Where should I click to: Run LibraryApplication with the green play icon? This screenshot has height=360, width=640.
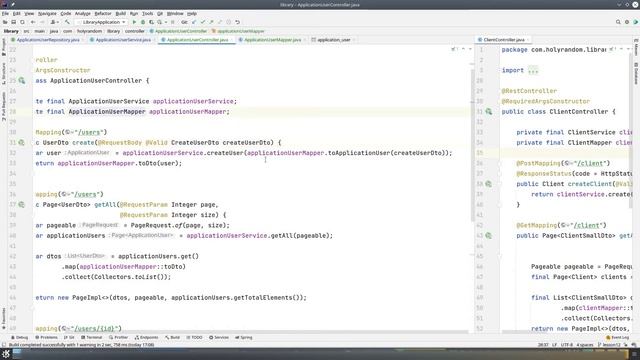[x=134, y=22]
